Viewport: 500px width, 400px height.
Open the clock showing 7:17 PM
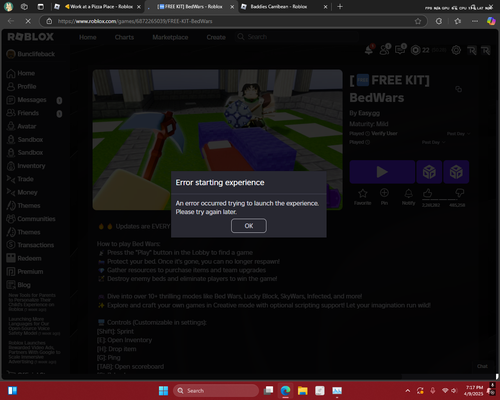[474, 391]
